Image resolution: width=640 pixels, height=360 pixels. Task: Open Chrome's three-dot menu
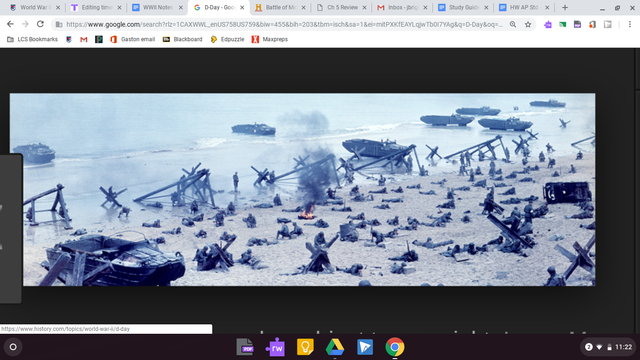coord(630,24)
